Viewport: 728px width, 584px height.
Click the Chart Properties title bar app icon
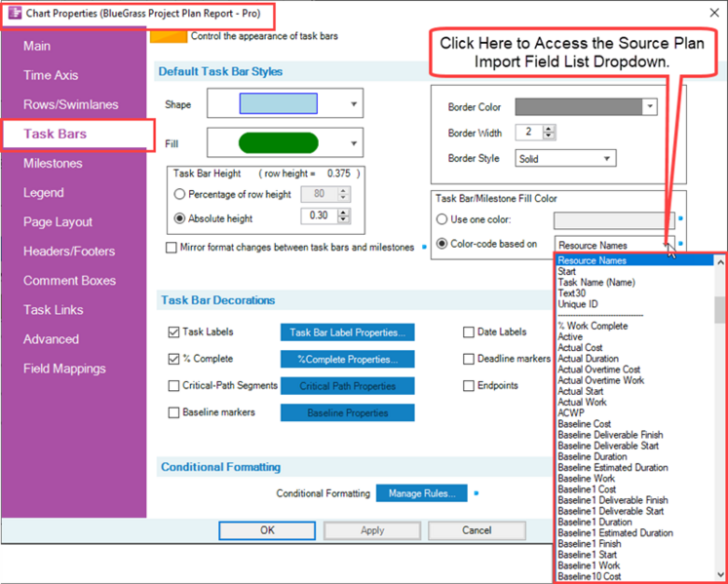click(x=15, y=13)
